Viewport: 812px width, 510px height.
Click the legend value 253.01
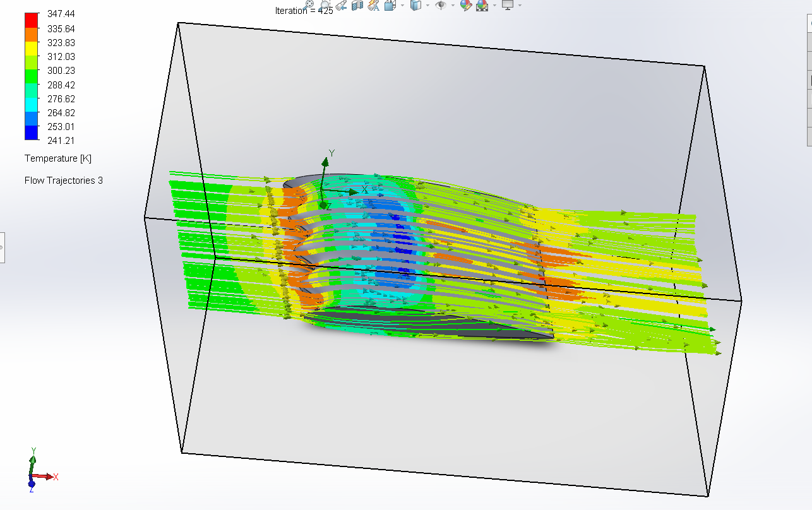click(61, 127)
